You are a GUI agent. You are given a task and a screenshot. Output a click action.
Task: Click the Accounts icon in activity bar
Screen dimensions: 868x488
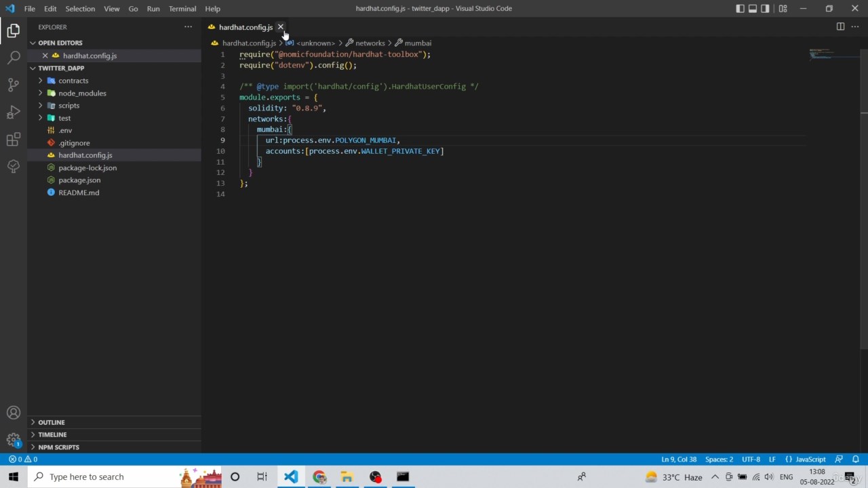click(x=14, y=413)
